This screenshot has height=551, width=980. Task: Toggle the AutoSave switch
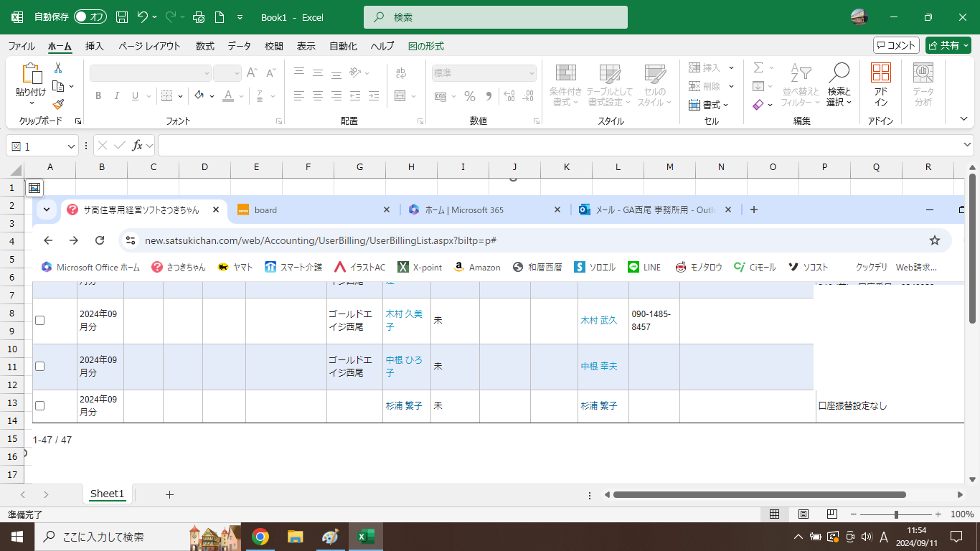pyautogui.click(x=90, y=17)
